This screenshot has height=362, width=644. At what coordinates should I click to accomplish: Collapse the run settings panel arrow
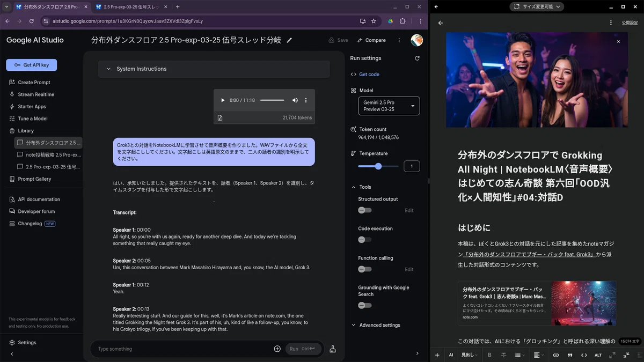pyautogui.click(x=418, y=353)
